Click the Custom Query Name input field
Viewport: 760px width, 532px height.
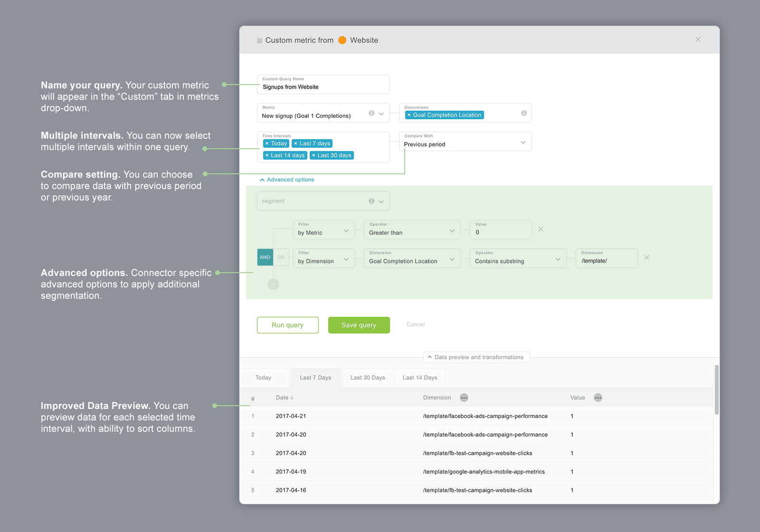click(323, 87)
